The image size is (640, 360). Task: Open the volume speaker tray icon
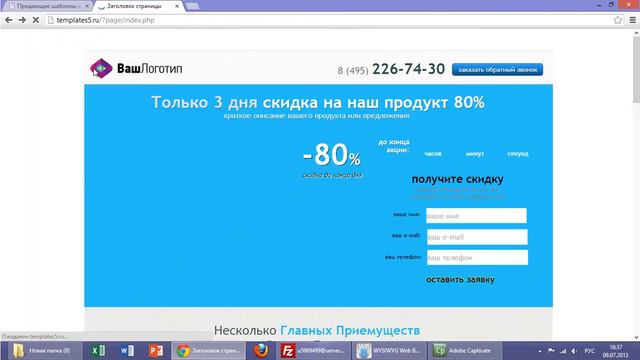(574, 351)
